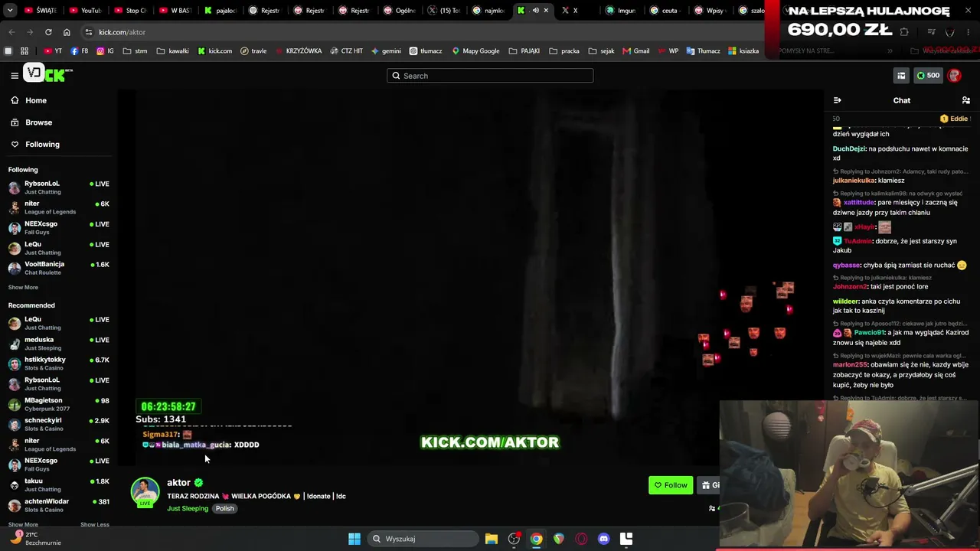This screenshot has width=980, height=551.
Task: Expand the Following list with Show More
Action: click(x=23, y=288)
